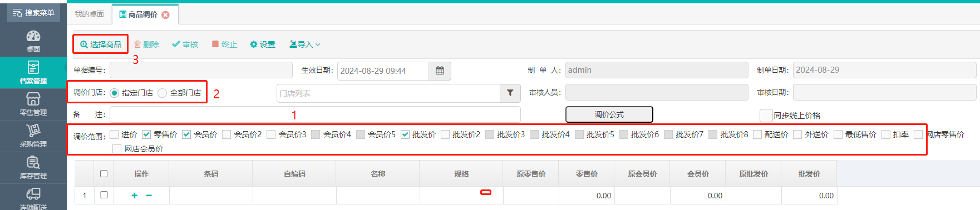Click 审核 toolbar button
Screen dimensions: 980x210
pyautogui.click(x=185, y=44)
